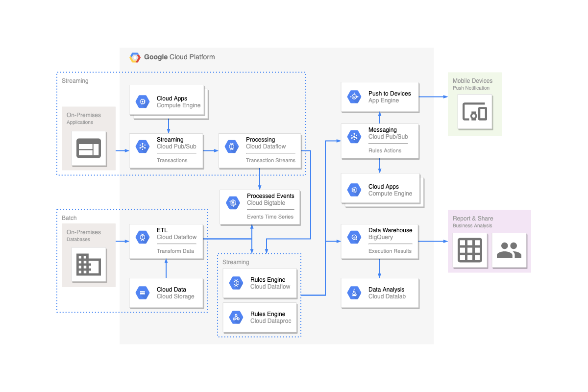Click the On-Premises Applications window icon
The image size is (588, 392).
[x=89, y=148]
